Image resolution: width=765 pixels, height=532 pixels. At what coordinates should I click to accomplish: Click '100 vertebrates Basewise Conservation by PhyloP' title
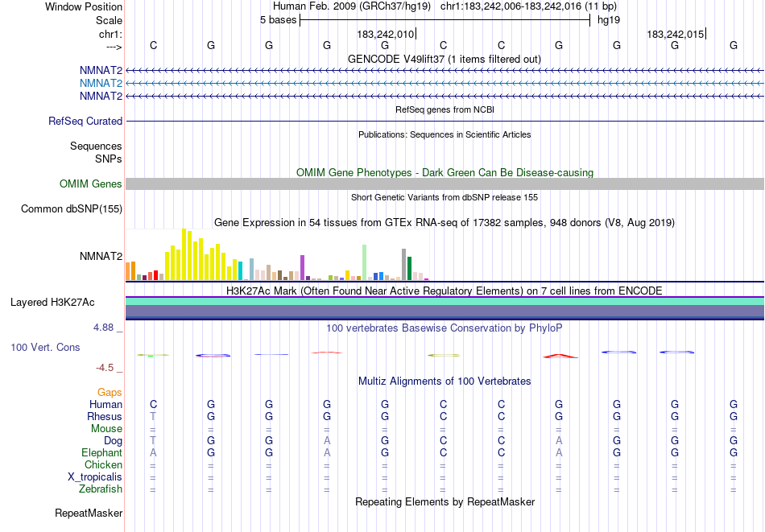tap(445, 328)
